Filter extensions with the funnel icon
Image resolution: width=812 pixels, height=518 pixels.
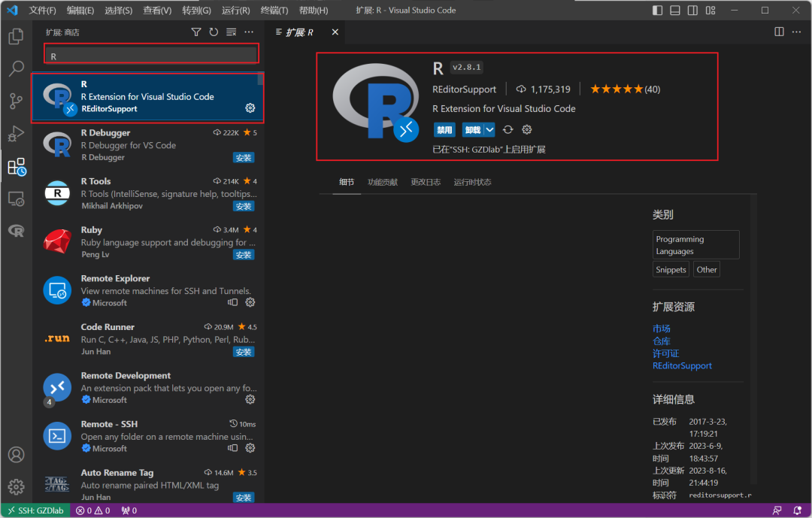[196, 32]
